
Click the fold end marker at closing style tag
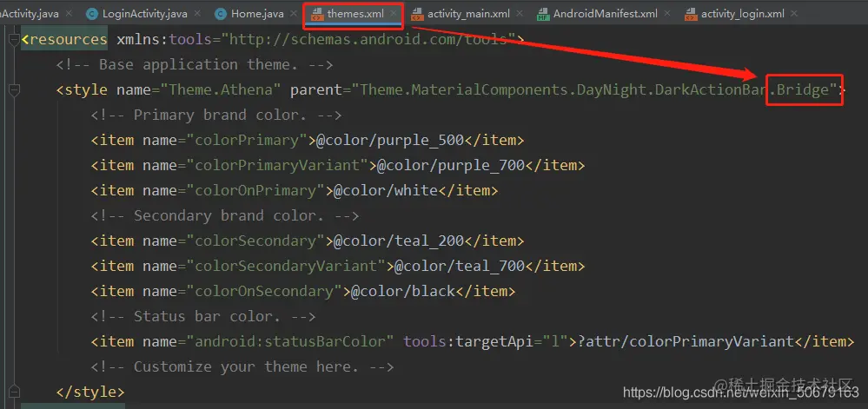point(14,392)
